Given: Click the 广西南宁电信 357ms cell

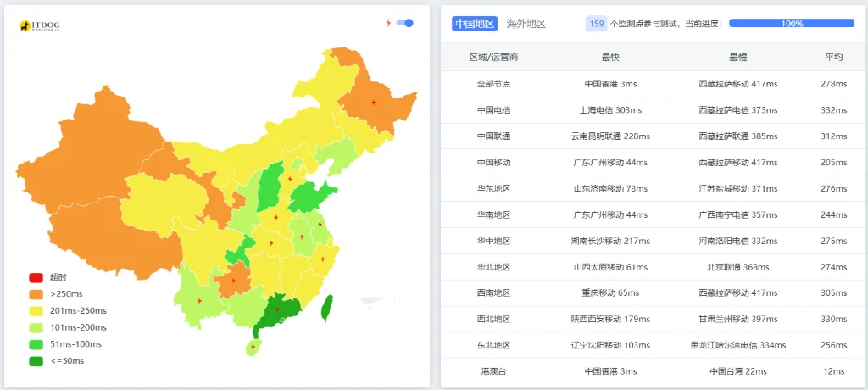Looking at the screenshot, I should click(x=738, y=214).
